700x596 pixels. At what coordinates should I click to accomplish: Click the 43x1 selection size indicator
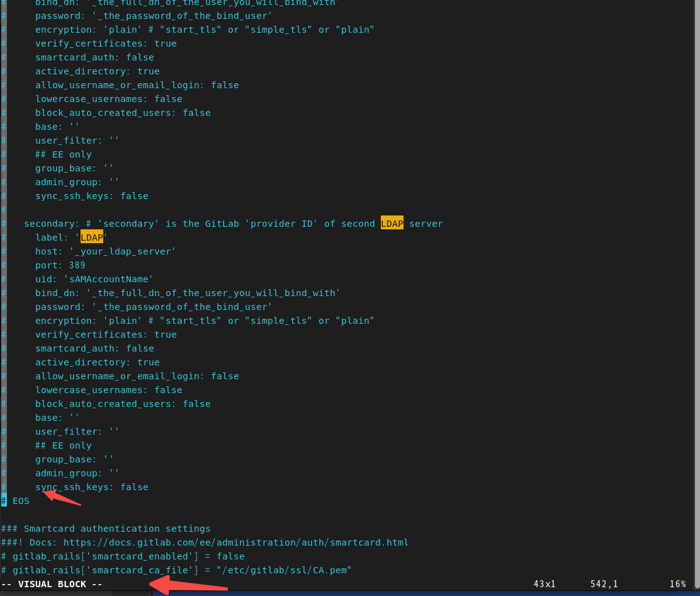[x=544, y=583]
